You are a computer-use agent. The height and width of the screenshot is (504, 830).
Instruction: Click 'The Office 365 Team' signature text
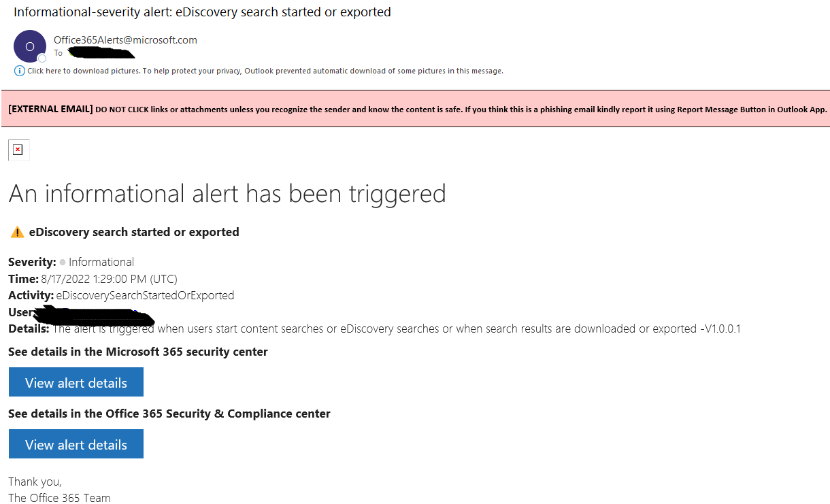pyautogui.click(x=59, y=498)
